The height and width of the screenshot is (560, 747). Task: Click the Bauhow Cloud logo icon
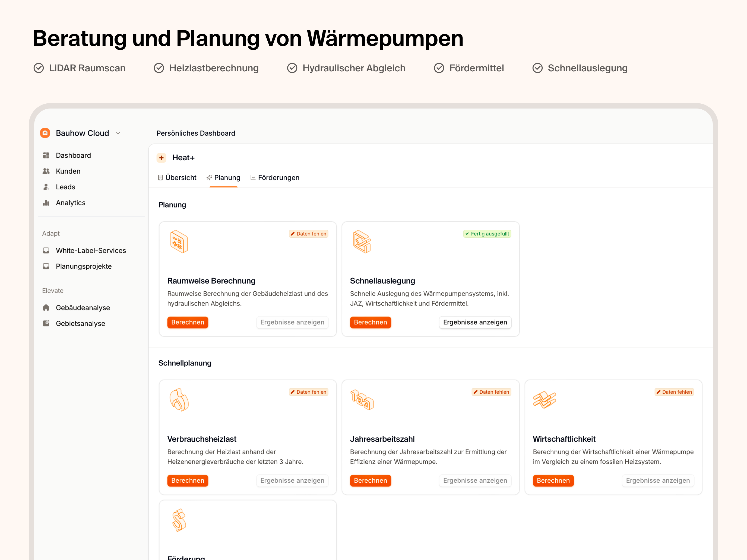(x=45, y=133)
